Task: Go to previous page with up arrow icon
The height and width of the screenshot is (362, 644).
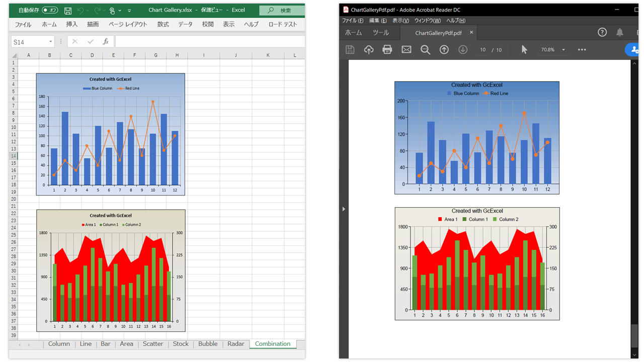Action: [444, 50]
